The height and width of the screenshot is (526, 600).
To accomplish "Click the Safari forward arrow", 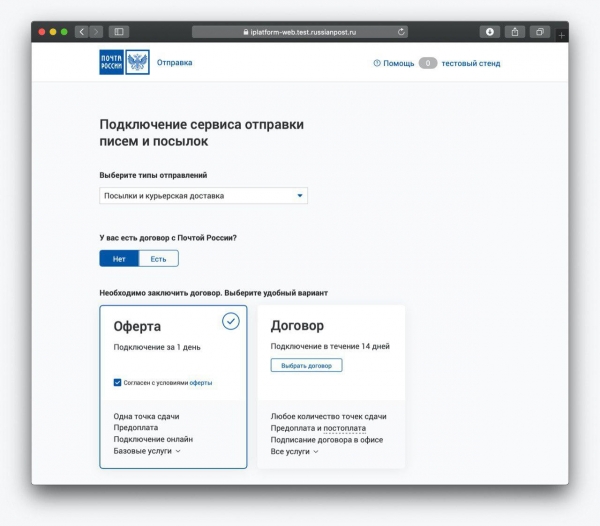I will tap(95, 32).
